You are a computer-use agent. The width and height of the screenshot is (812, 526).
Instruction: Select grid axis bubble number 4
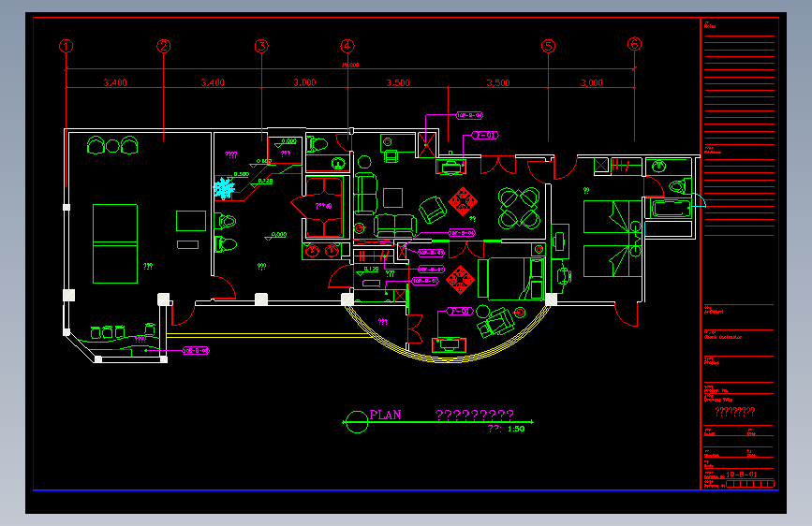[347, 46]
